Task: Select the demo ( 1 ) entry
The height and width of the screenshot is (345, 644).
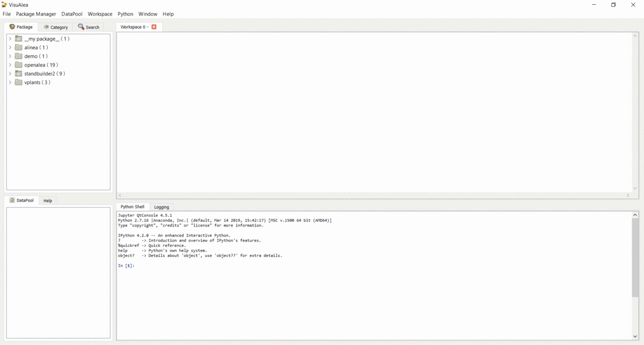Action: [x=36, y=56]
